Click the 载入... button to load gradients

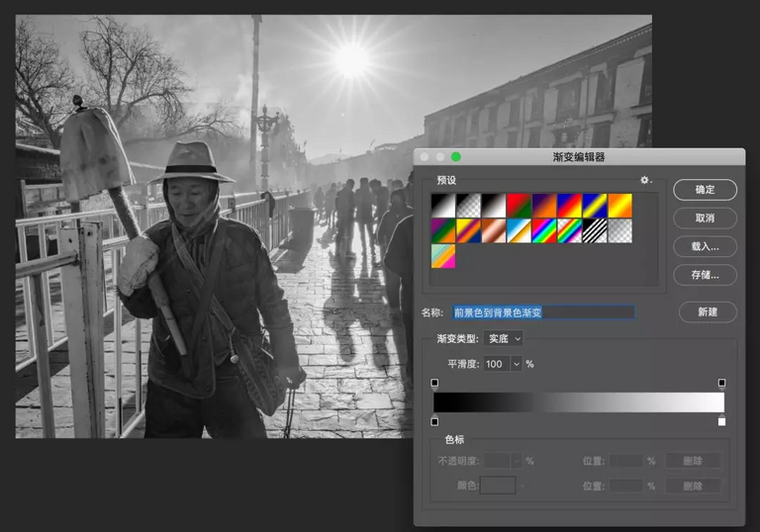tap(706, 245)
